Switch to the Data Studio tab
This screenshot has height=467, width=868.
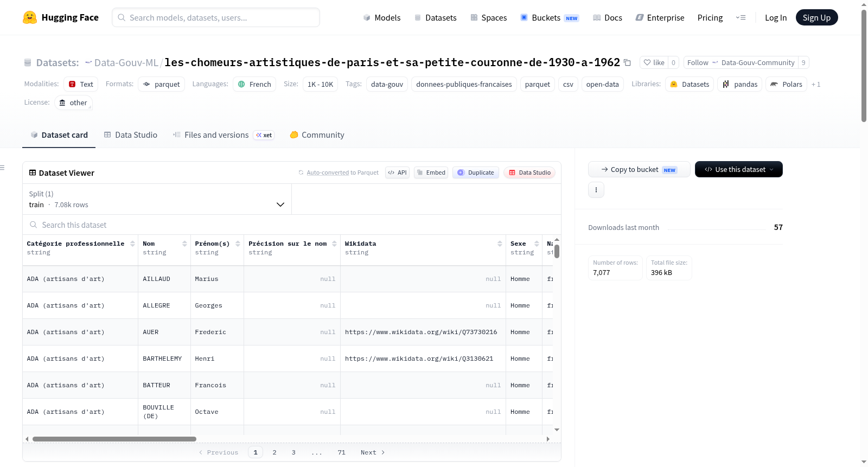pyautogui.click(x=131, y=135)
